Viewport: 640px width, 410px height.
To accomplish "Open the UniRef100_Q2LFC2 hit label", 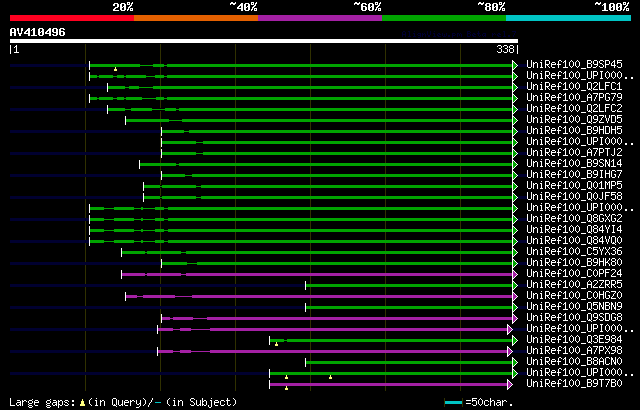I will (574, 109).
